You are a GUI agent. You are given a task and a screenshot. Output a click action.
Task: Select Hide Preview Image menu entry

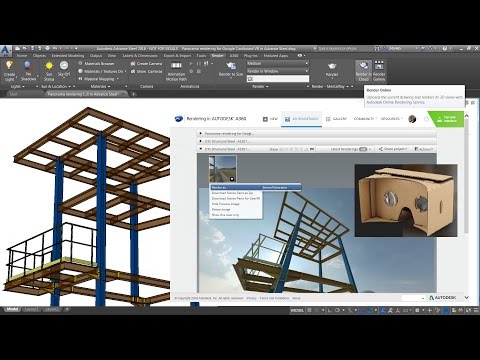(x=226, y=204)
